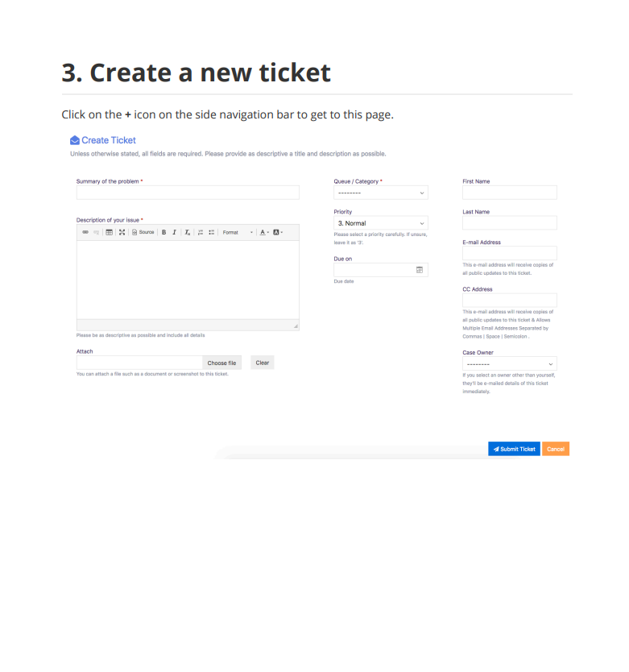Expand the Priority dropdown showing 3. Normal
The height and width of the screenshot is (672, 629).
[x=381, y=223]
